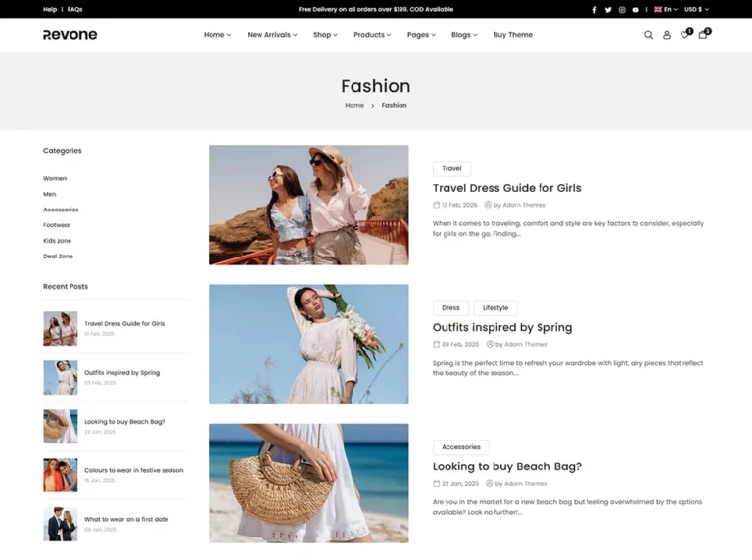Image resolution: width=752 pixels, height=560 pixels.
Task: Open the Facebook social icon
Action: point(594,9)
